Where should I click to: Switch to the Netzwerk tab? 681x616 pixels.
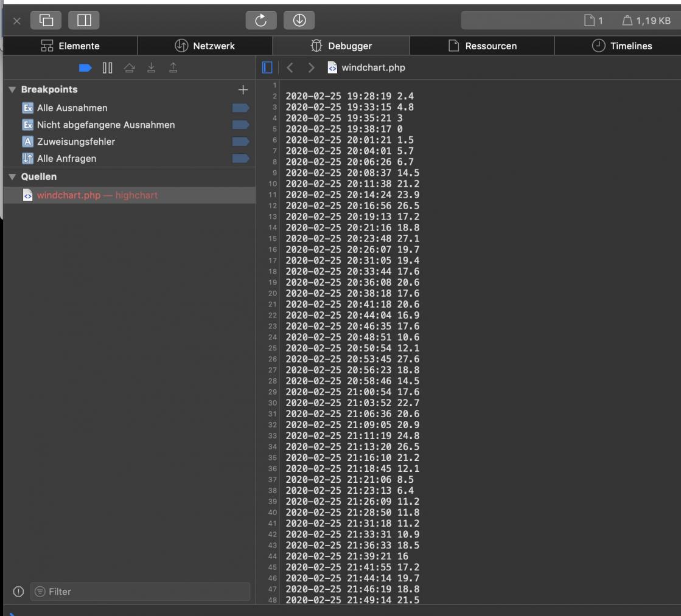pyautogui.click(x=205, y=46)
